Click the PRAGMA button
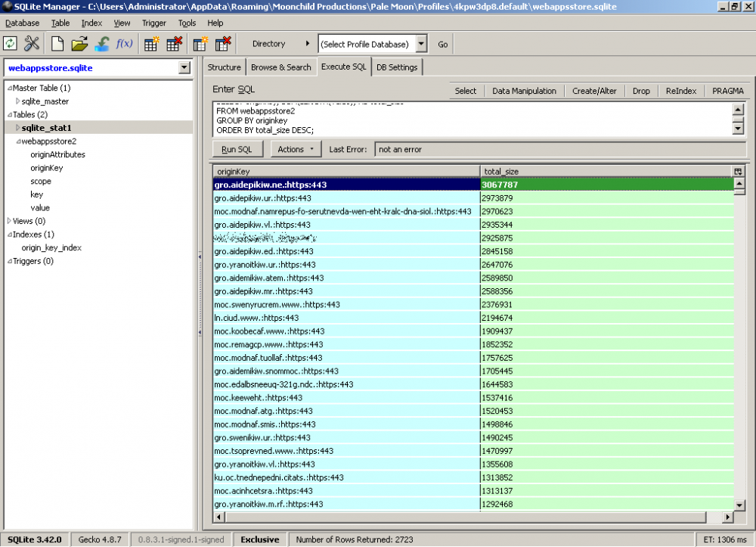The height and width of the screenshot is (547, 756). pos(727,91)
